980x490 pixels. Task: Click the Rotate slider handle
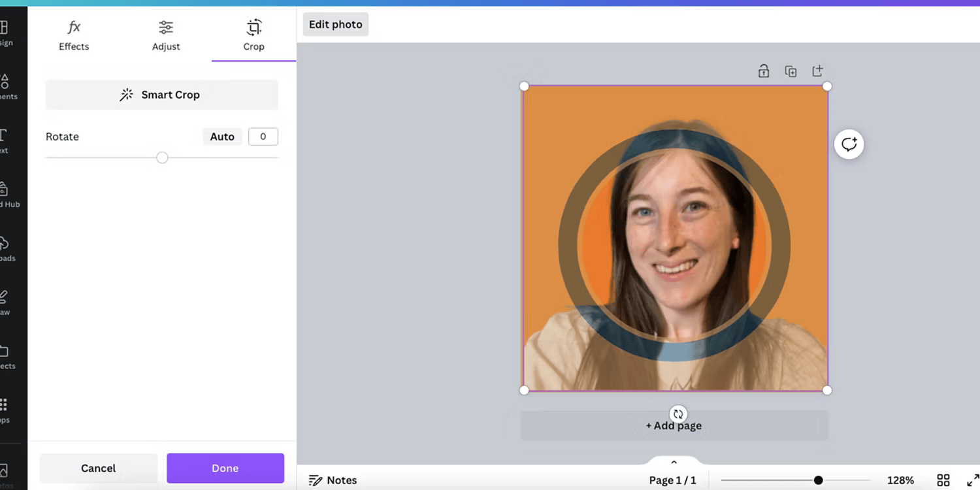(x=162, y=157)
